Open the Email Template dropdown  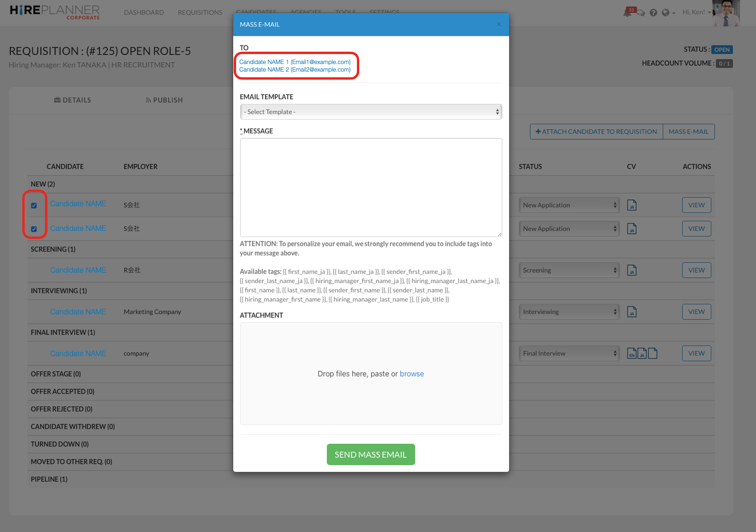coord(371,112)
